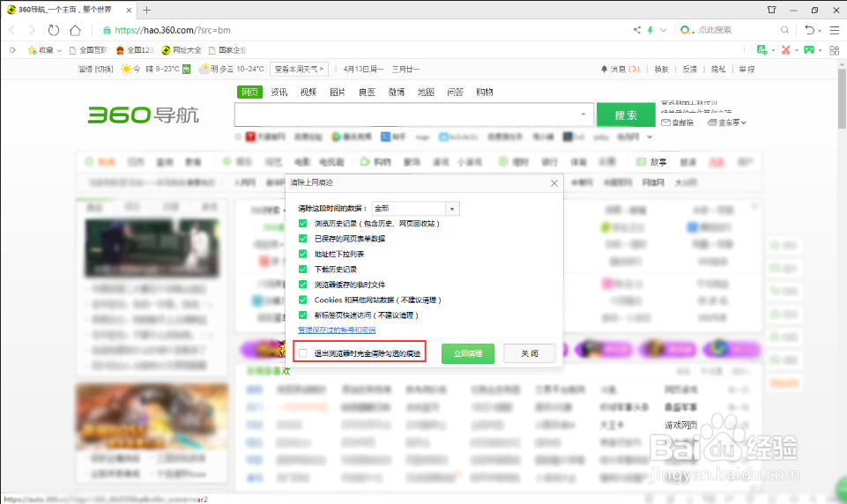This screenshot has width=847, height=504.
Task: Click the green translate extension icon
Action: click(762, 50)
